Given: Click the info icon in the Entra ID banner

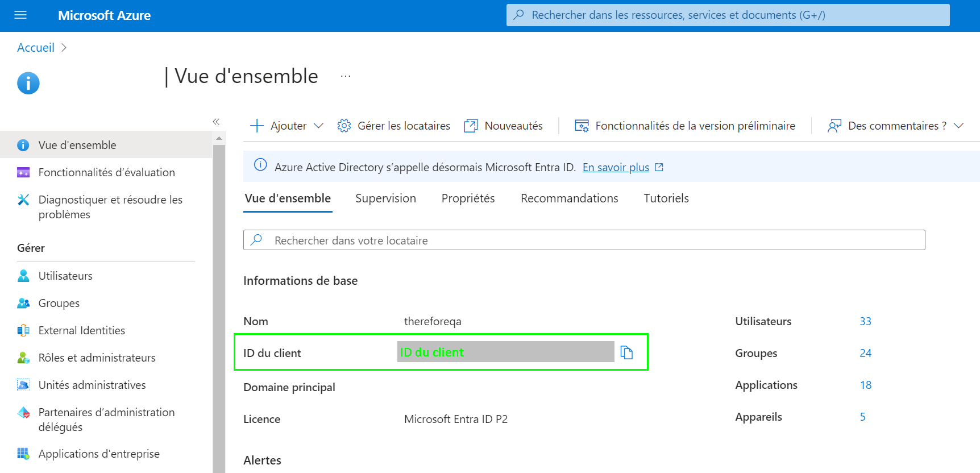Looking at the screenshot, I should [260, 165].
